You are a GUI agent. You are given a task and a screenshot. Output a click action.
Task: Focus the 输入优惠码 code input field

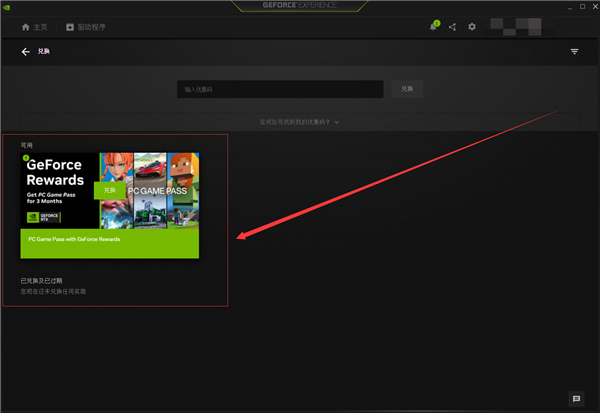pyautogui.click(x=280, y=89)
